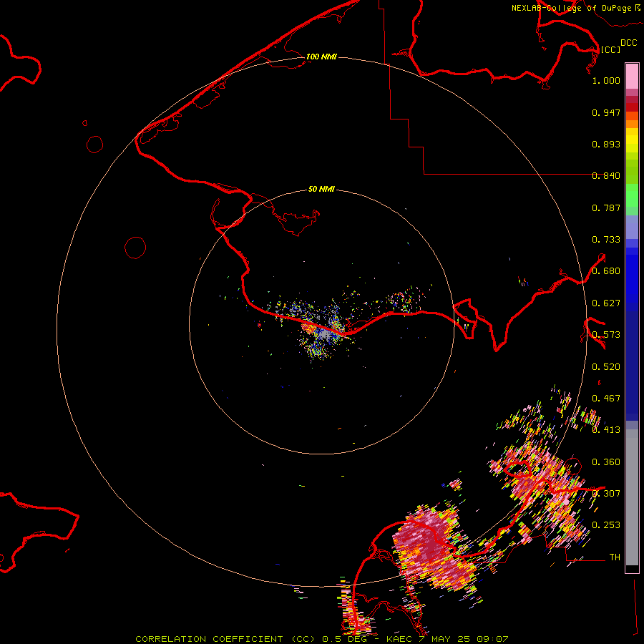Click the 0.253 scale value

606,525
